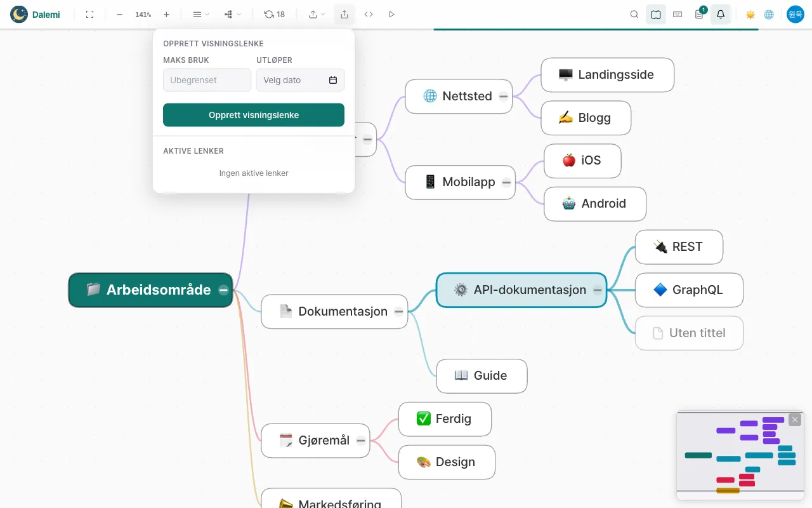The height and width of the screenshot is (508, 812).
Task: Open the embed code icon
Action: pyautogui.click(x=369, y=14)
